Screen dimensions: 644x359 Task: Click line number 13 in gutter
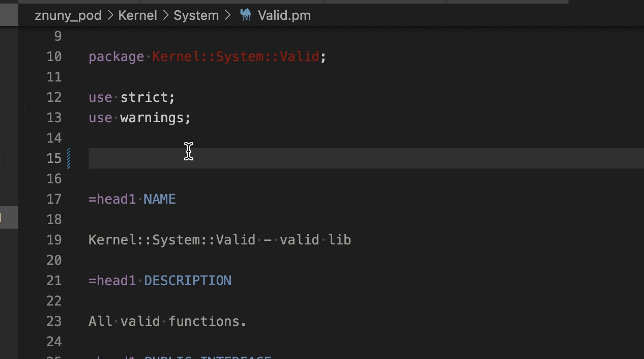(x=54, y=118)
